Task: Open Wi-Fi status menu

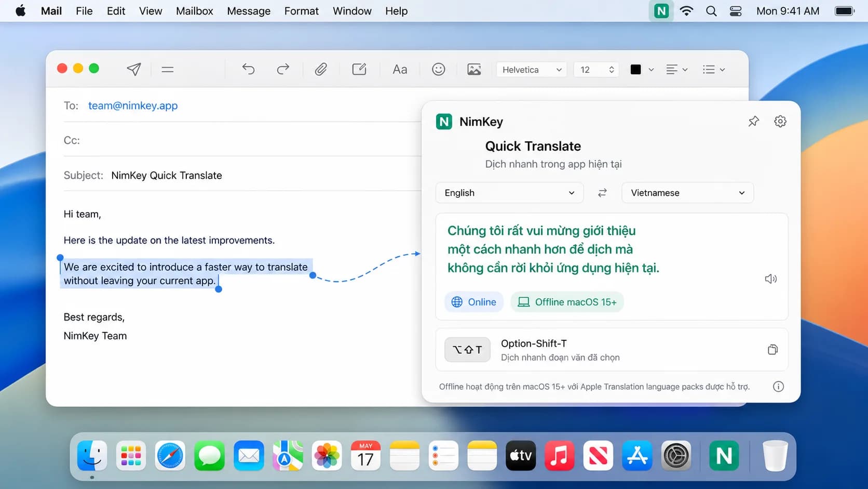Action: pos(686,11)
